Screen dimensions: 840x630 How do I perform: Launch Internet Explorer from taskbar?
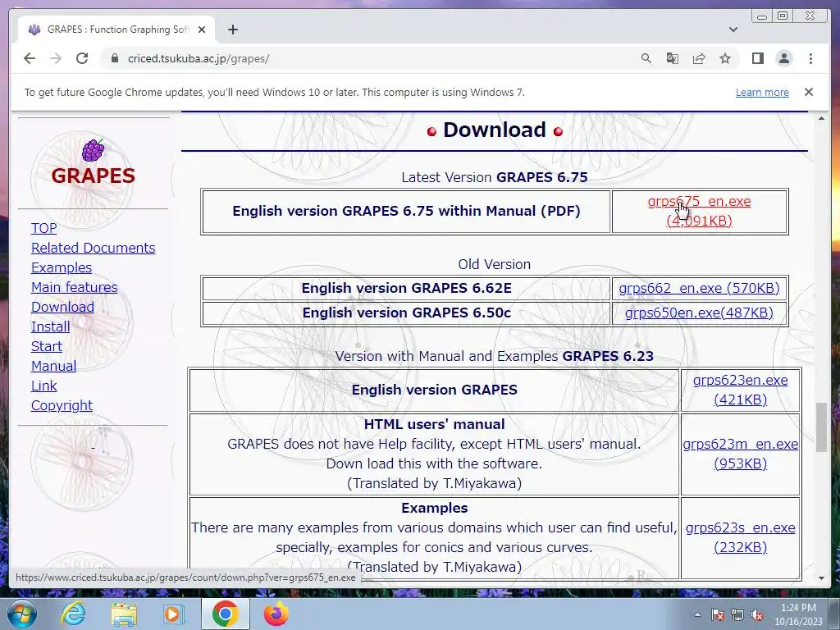pos(73,614)
